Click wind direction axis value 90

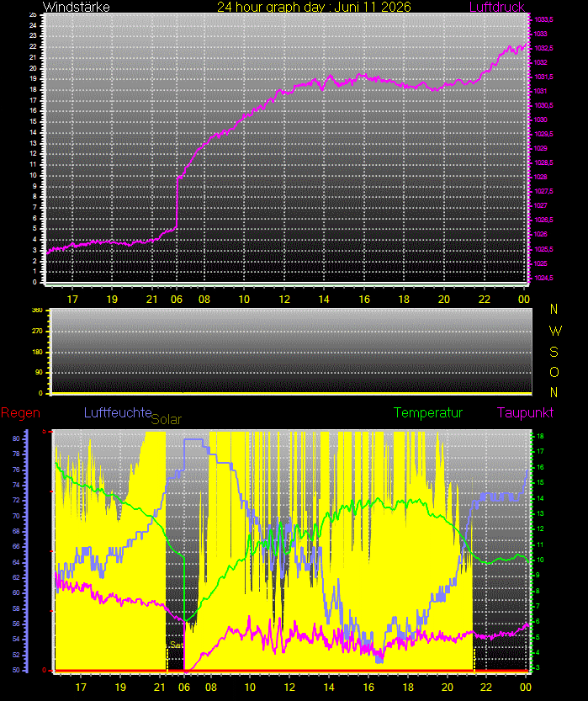tap(40, 373)
